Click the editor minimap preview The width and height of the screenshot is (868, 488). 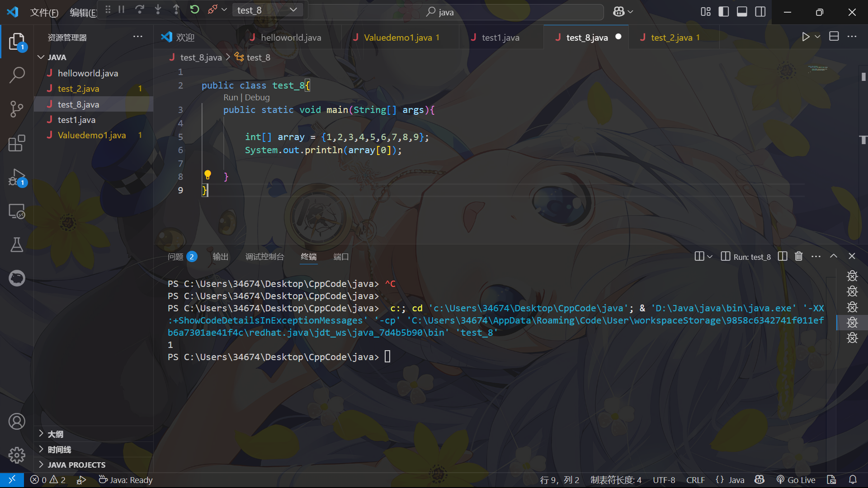point(818,69)
